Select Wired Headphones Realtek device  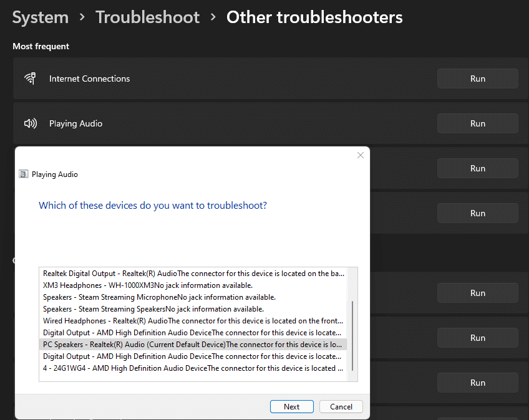[x=193, y=320]
